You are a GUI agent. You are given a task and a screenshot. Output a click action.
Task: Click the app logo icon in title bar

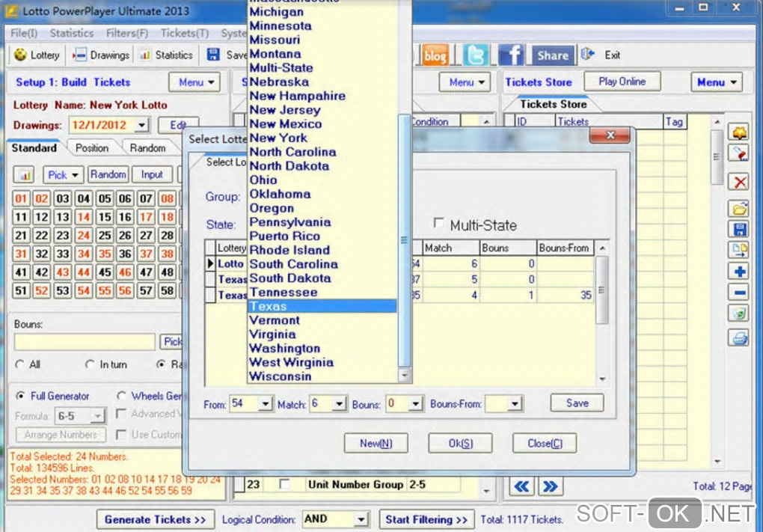tap(11, 10)
